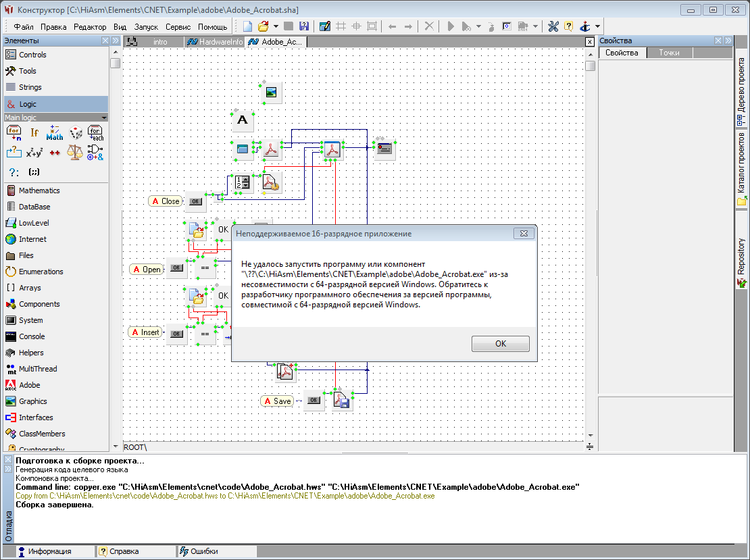Click the New document toolbar icon
Image resolution: width=750 pixels, height=560 pixels.
click(248, 26)
